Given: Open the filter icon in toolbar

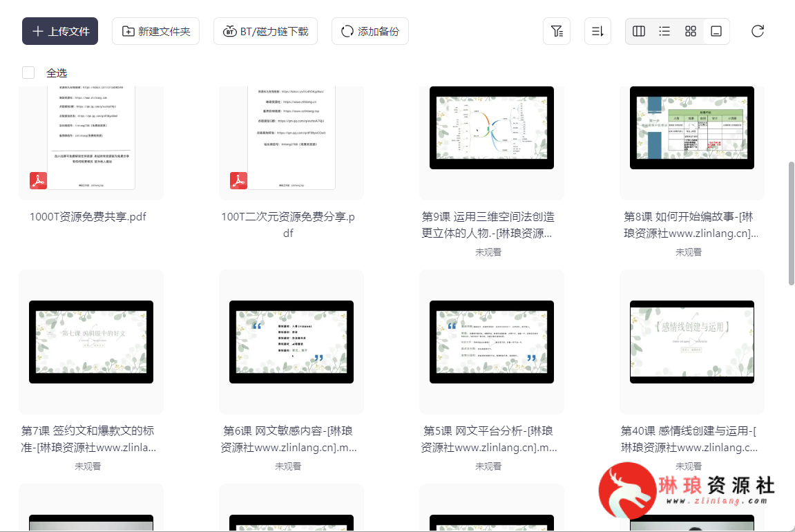Looking at the screenshot, I should [x=557, y=32].
